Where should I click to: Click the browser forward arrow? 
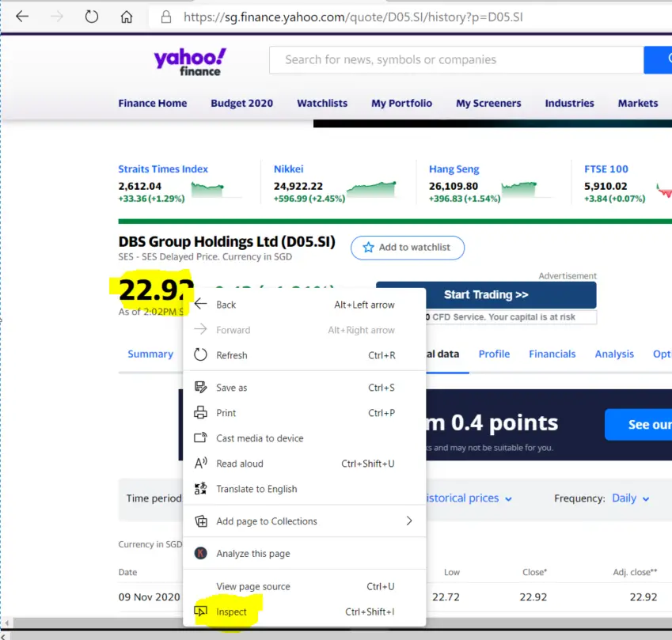point(56,17)
